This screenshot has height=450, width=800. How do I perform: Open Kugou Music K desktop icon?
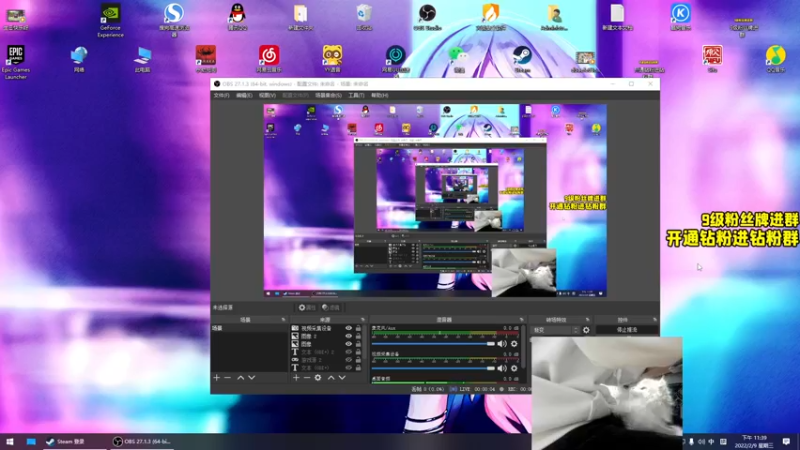tap(681, 17)
